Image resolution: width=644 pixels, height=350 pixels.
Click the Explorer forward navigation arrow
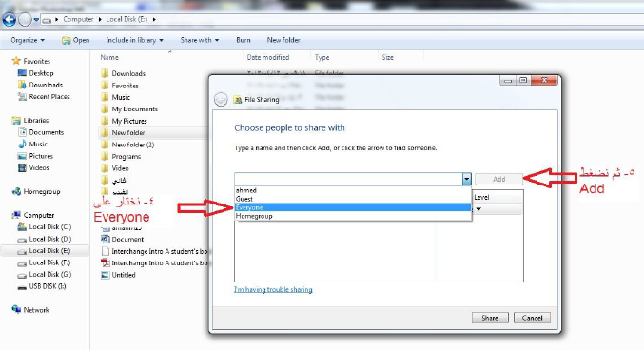tap(25, 19)
